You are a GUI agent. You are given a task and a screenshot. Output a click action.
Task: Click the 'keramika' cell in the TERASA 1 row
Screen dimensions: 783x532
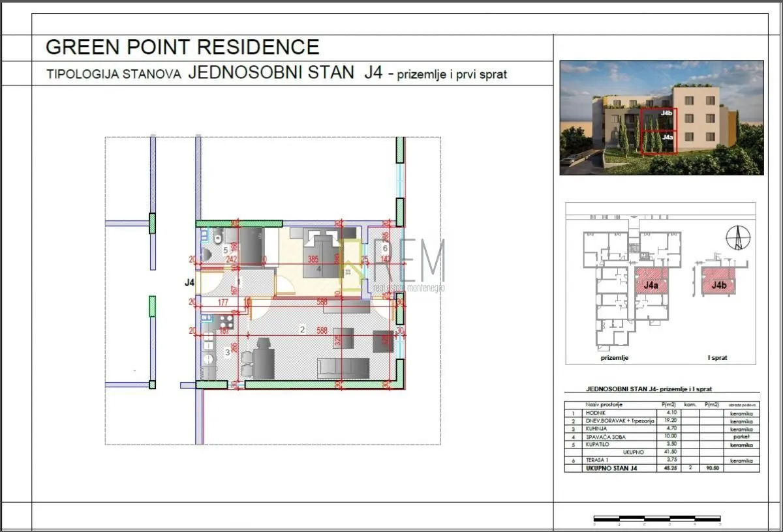(741, 461)
